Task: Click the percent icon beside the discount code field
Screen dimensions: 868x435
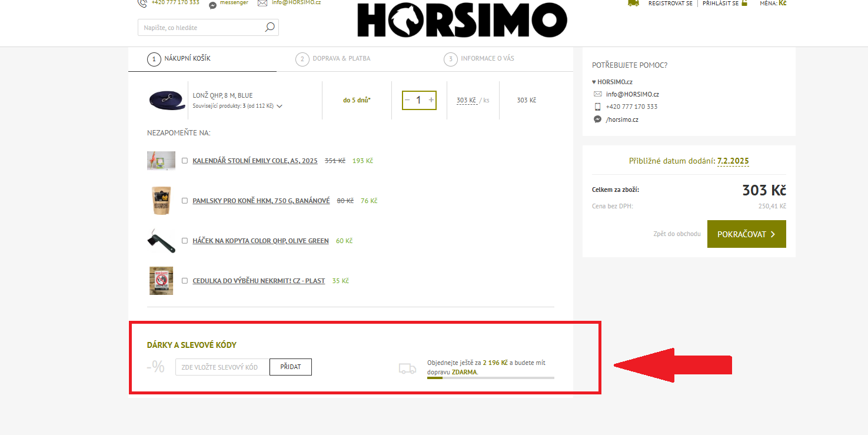Action: point(156,367)
